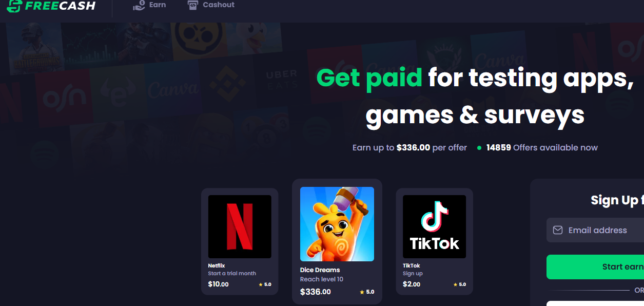Click the $336.00 price on Dice Dreams
Image resolution: width=644 pixels, height=306 pixels.
pyautogui.click(x=316, y=292)
